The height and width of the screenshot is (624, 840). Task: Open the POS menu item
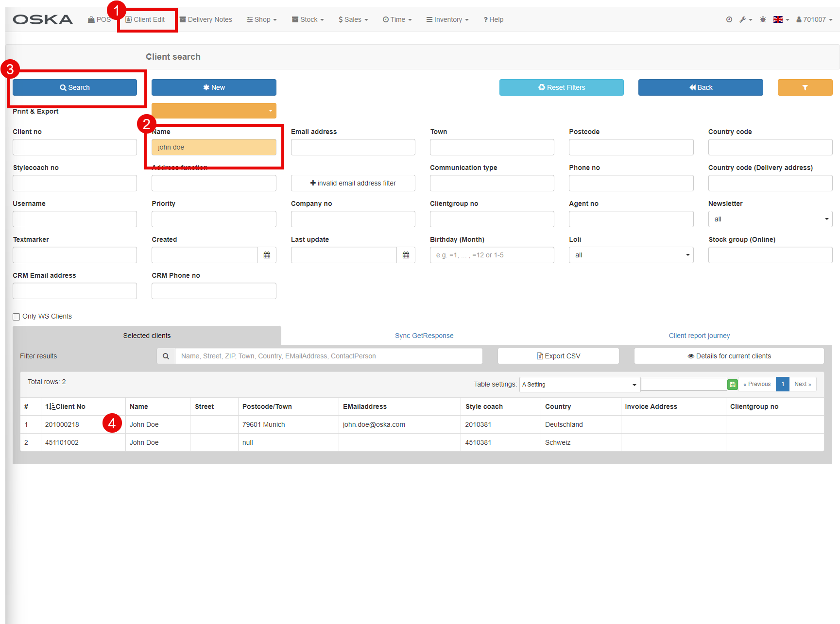click(99, 19)
